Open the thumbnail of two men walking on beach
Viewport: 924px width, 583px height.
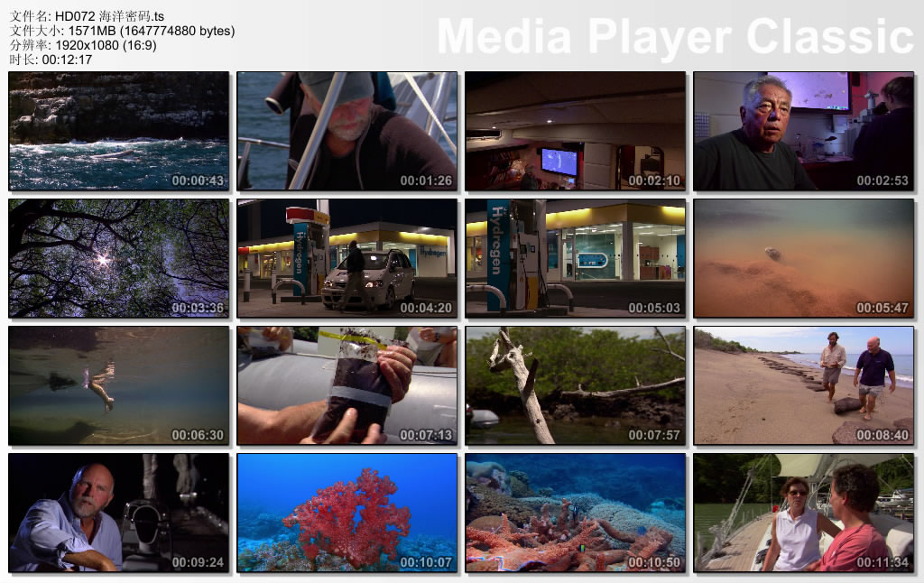(x=803, y=385)
